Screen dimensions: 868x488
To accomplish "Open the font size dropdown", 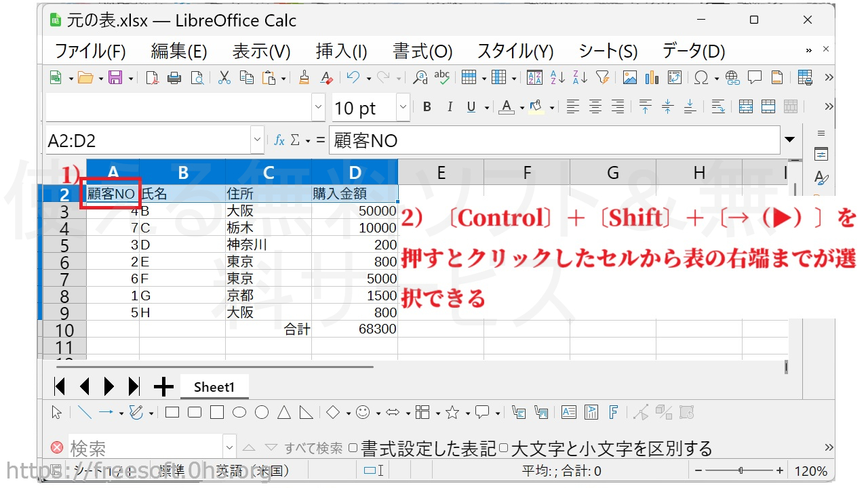I will click(x=403, y=107).
